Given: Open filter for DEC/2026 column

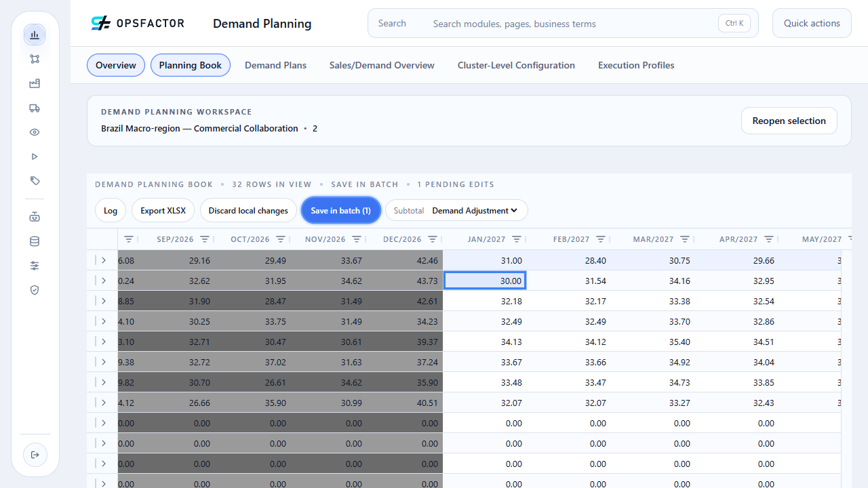Looking at the screenshot, I should [x=433, y=239].
